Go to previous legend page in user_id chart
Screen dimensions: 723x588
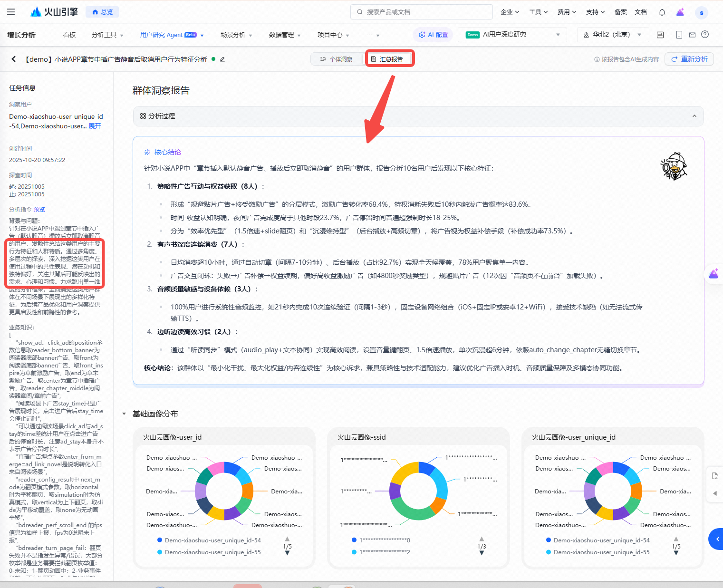[287, 539]
